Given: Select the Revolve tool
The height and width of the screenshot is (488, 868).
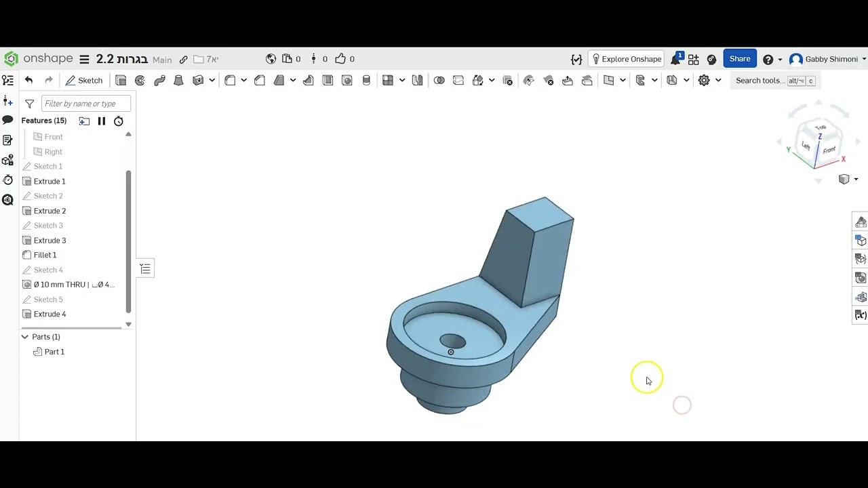Looking at the screenshot, I should [x=140, y=81].
